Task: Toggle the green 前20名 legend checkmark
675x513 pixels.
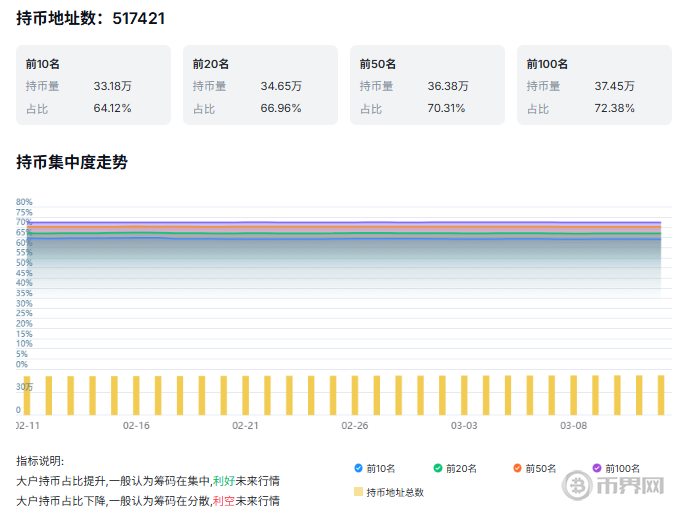Action: (x=438, y=468)
